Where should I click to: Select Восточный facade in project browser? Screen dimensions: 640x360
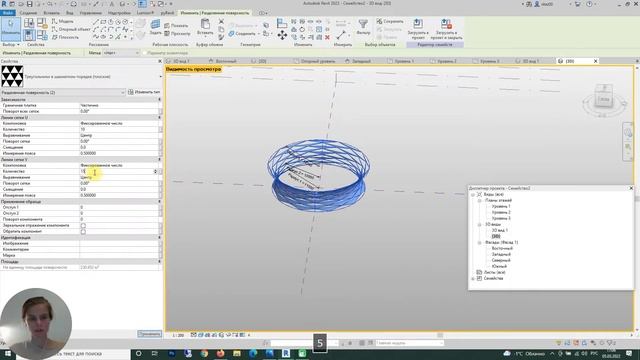pyautogui.click(x=502, y=248)
